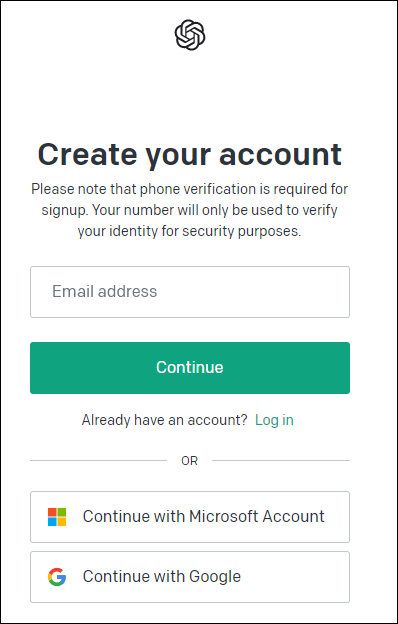Click the OpenAI knot logo
Viewport: 398px width, 624px height.
(x=190, y=35)
